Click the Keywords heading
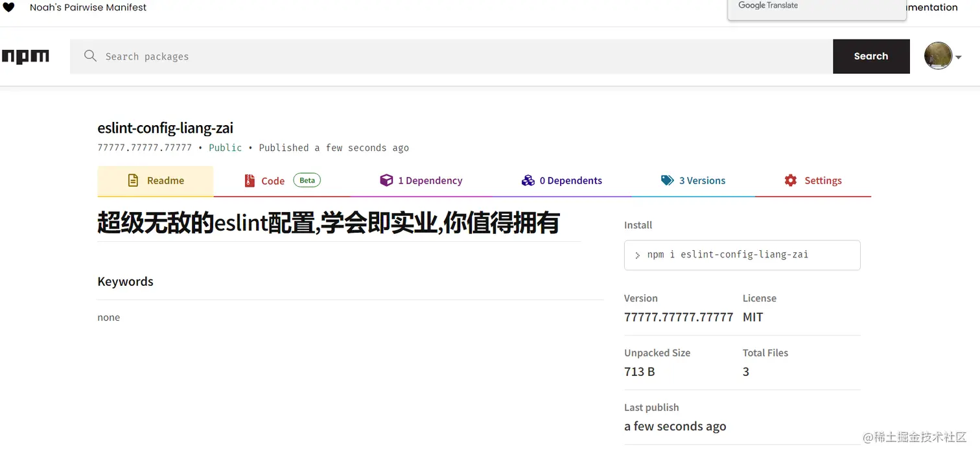Viewport: 980px width, 457px height. [x=125, y=281]
